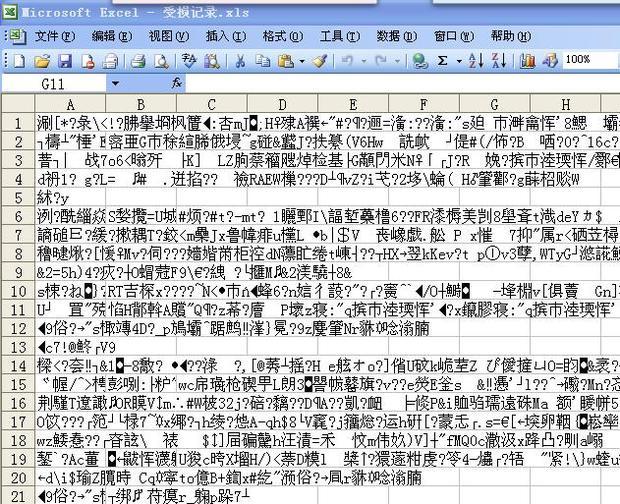Image resolution: width=620 pixels, height=504 pixels.
Task: Open the 格式(O) menu
Action: point(283,36)
